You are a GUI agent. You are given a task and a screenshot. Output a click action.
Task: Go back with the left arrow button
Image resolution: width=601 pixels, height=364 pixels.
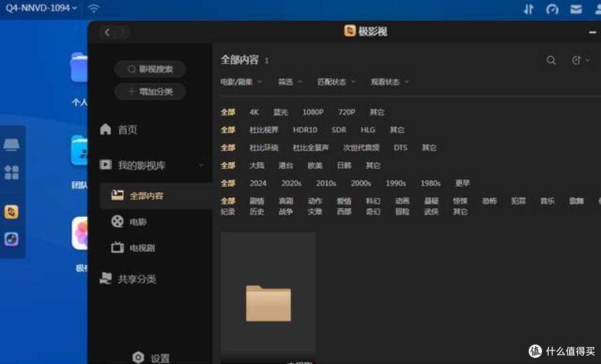(107, 33)
